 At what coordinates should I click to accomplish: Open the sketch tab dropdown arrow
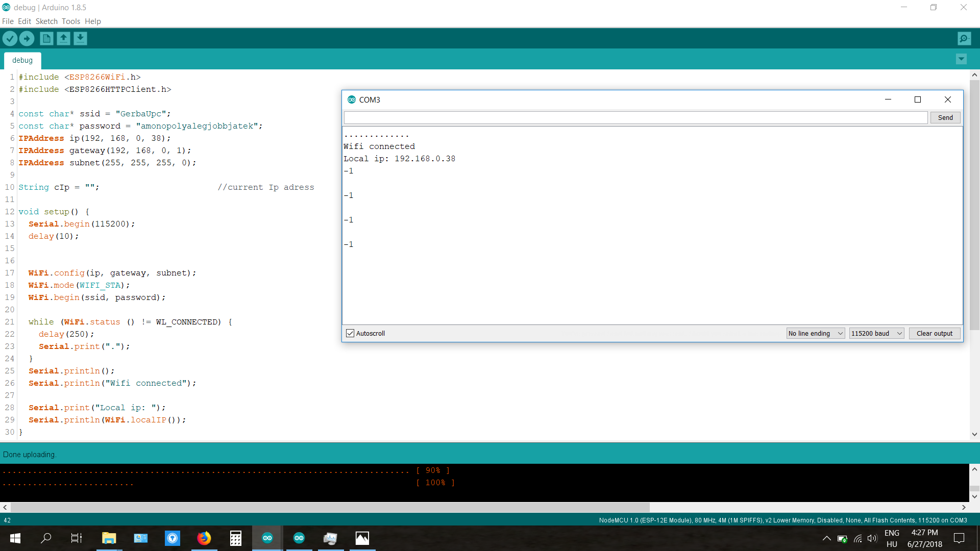[961, 59]
